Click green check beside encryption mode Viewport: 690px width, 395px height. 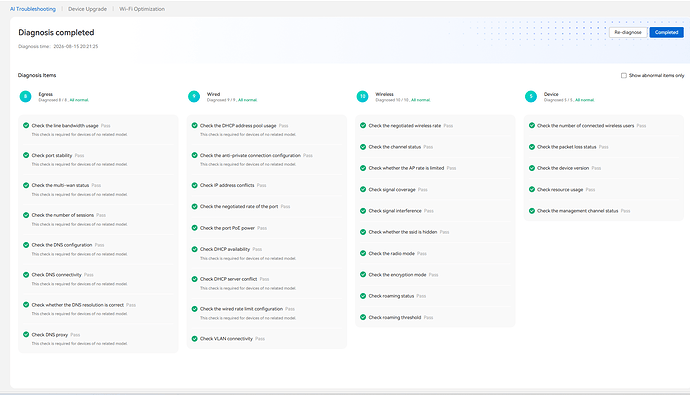(x=363, y=274)
